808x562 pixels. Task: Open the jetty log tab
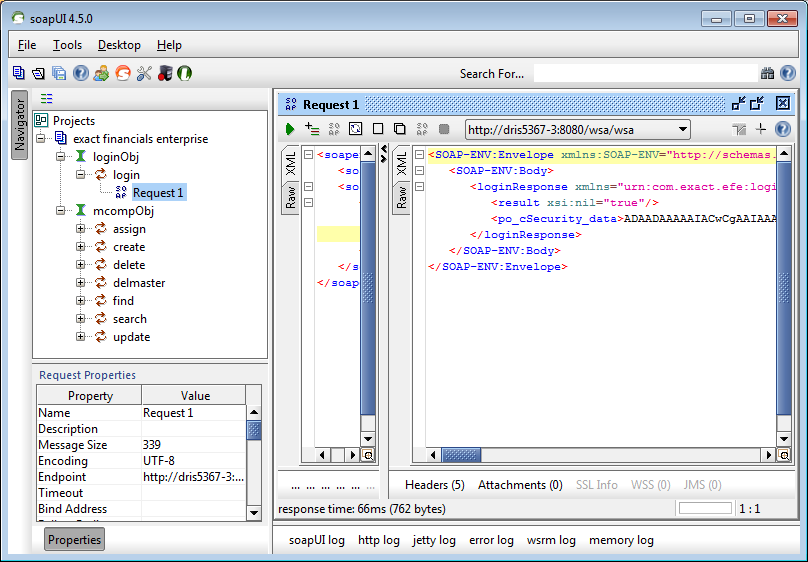pos(434,540)
